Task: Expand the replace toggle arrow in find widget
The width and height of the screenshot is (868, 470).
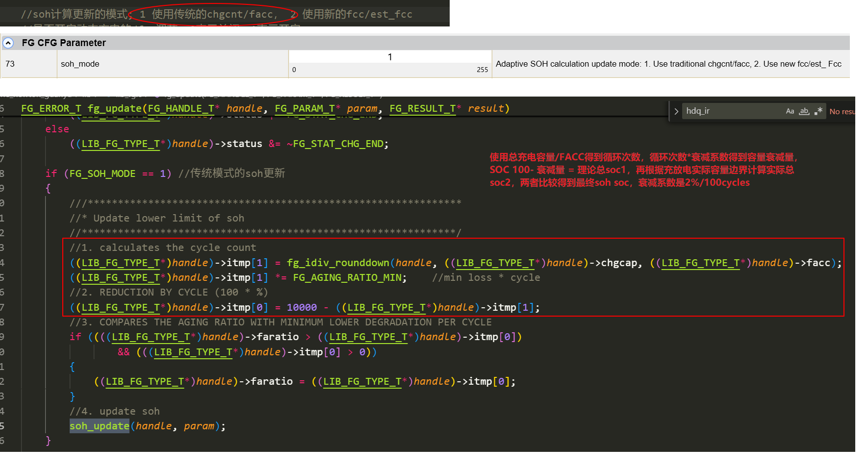Action: click(676, 111)
